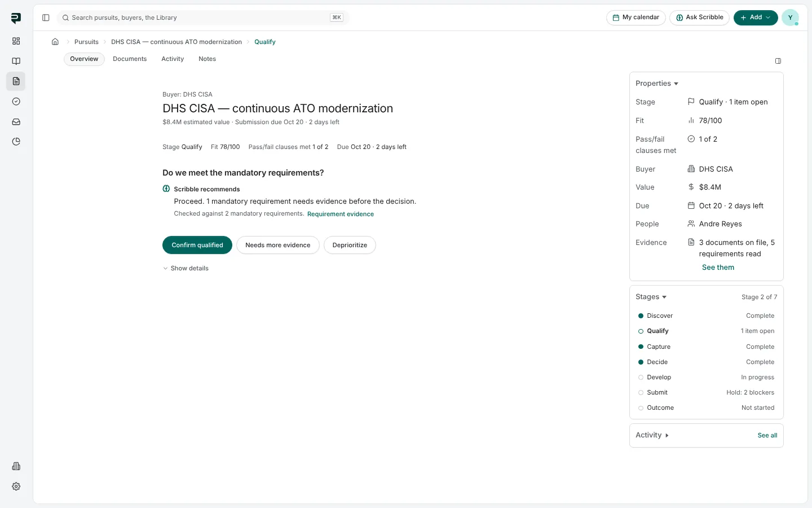The image size is (812, 508).
Task: Expand the Activity panel
Action: pos(652,435)
